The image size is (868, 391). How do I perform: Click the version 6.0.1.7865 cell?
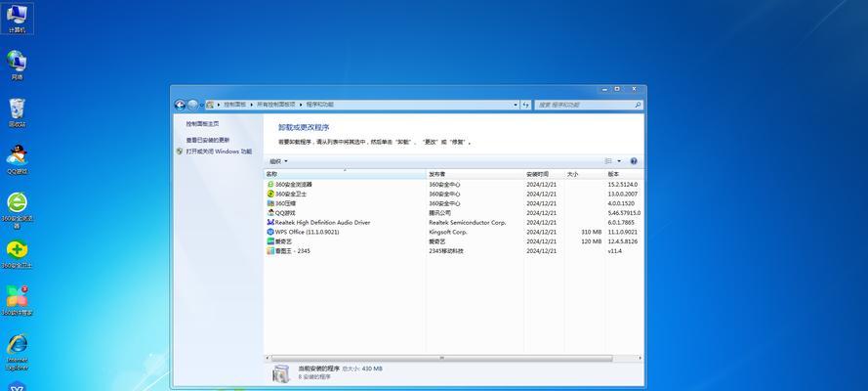pos(621,222)
